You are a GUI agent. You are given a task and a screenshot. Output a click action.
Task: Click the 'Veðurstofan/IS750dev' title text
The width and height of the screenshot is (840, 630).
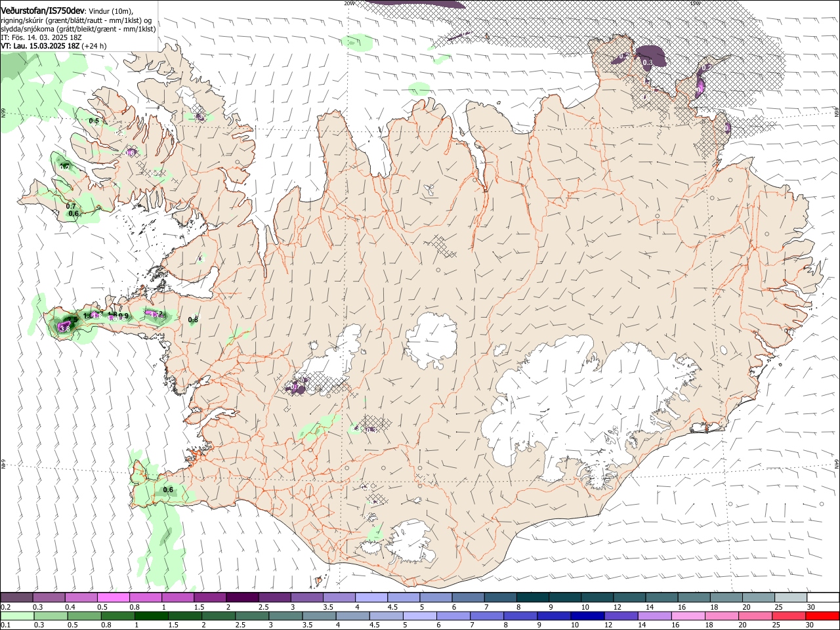43,11
